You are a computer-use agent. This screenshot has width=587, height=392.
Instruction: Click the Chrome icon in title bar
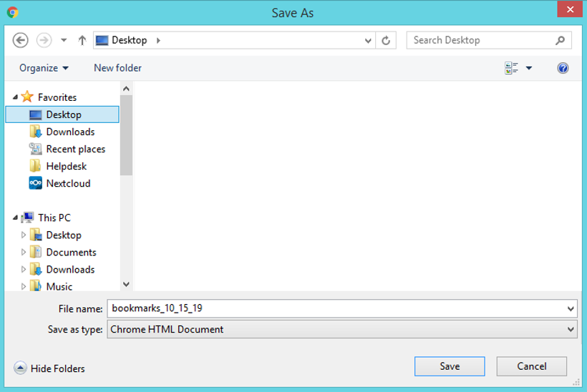[x=12, y=13]
